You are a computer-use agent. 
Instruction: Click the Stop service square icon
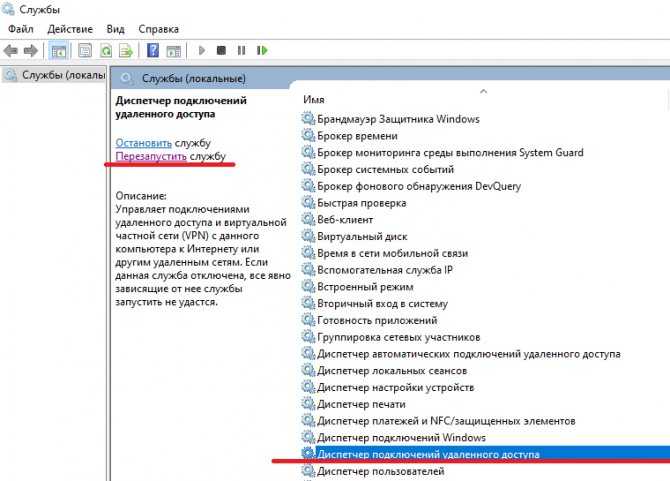click(x=221, y=50)
